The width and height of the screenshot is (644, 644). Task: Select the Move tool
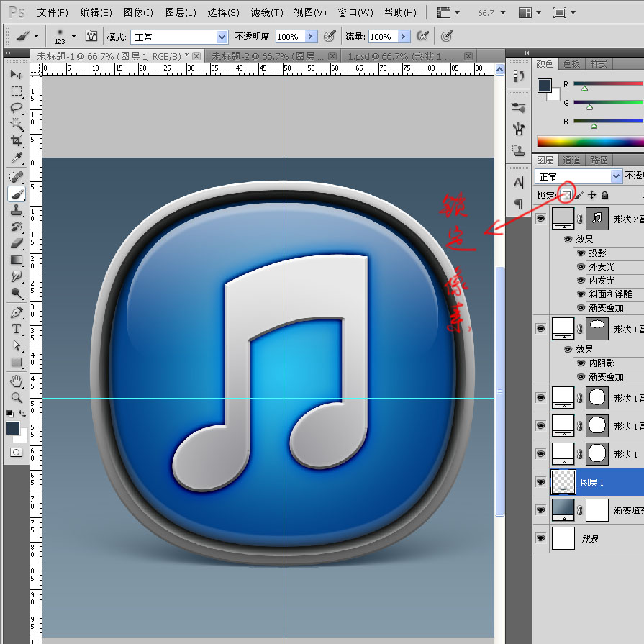click(17, 75)
